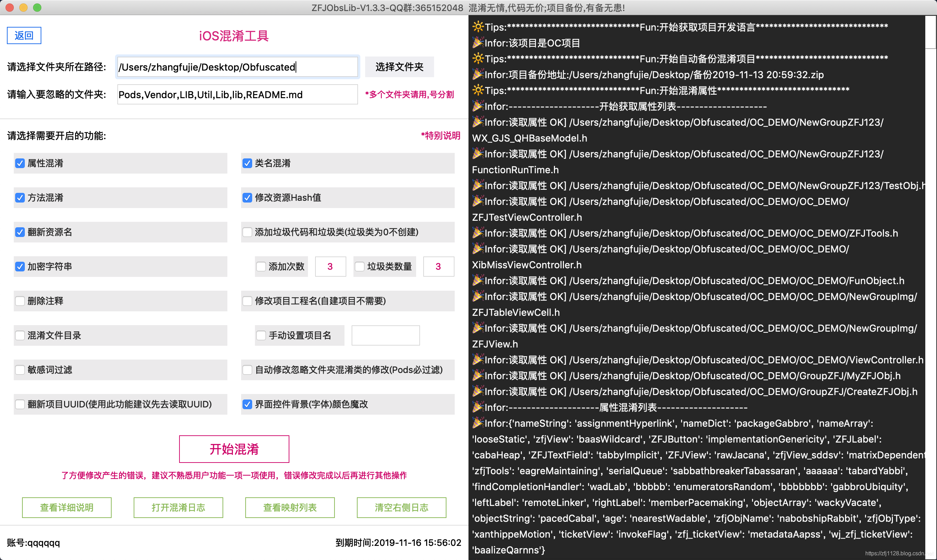
Task: Uncheck the 属性混淆 checkbox
Action: click(20, 163)
